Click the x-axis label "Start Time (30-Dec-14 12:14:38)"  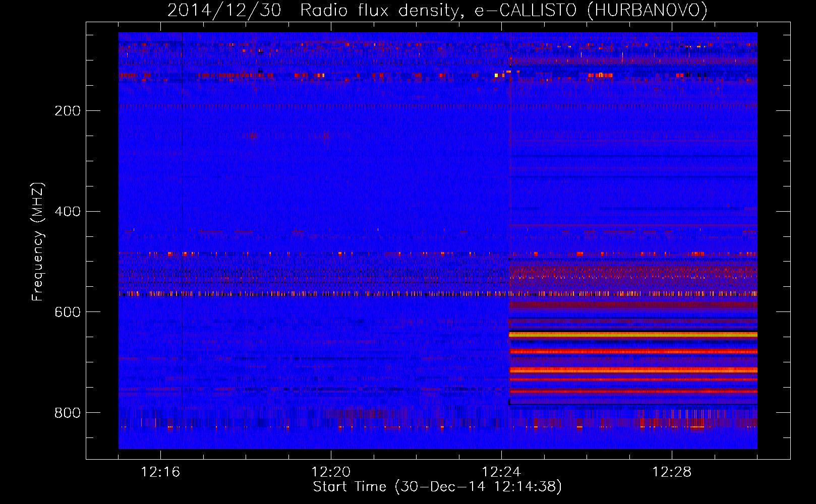[x=437, y=487]
